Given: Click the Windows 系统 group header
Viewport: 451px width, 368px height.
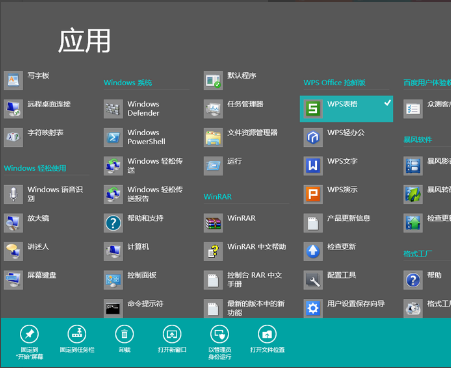Looking at the screenshot, I should 128,83.
